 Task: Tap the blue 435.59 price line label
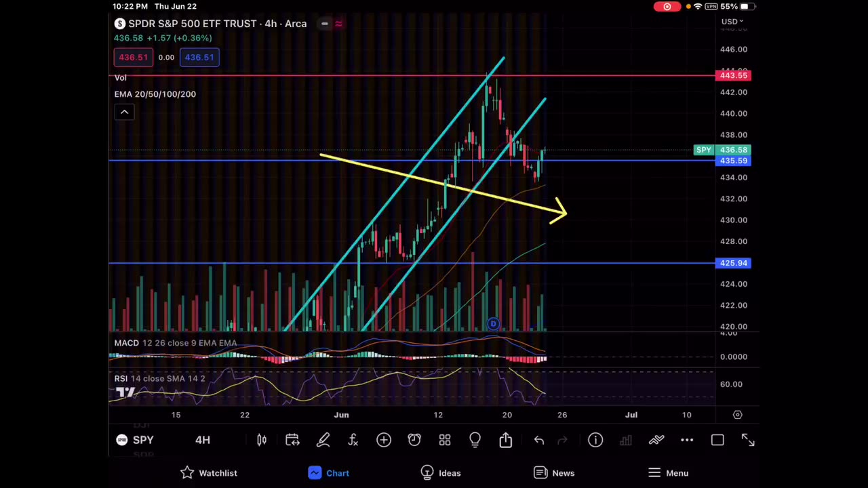tap(733, 161)
